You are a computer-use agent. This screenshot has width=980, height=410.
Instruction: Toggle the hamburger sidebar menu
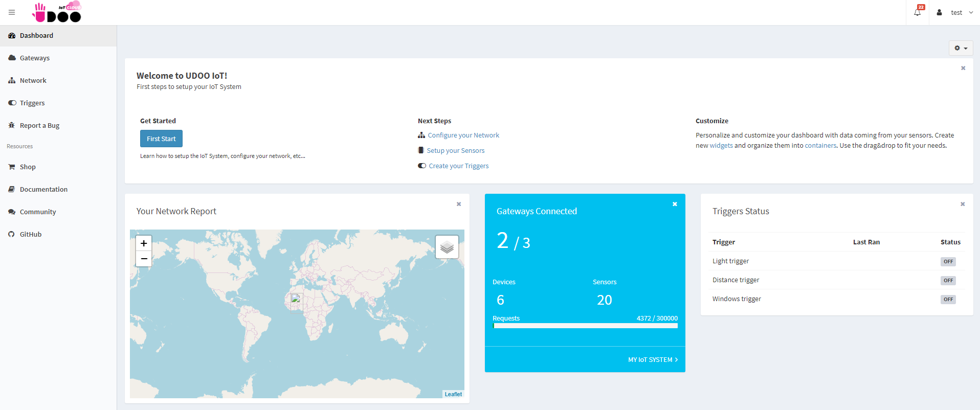point(12,12)
